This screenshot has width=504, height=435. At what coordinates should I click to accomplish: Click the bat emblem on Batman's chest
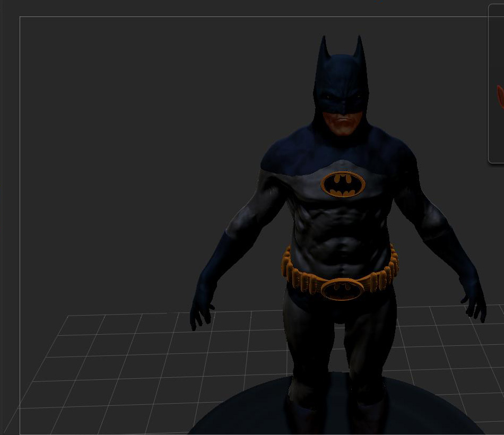tap(343, 184)
